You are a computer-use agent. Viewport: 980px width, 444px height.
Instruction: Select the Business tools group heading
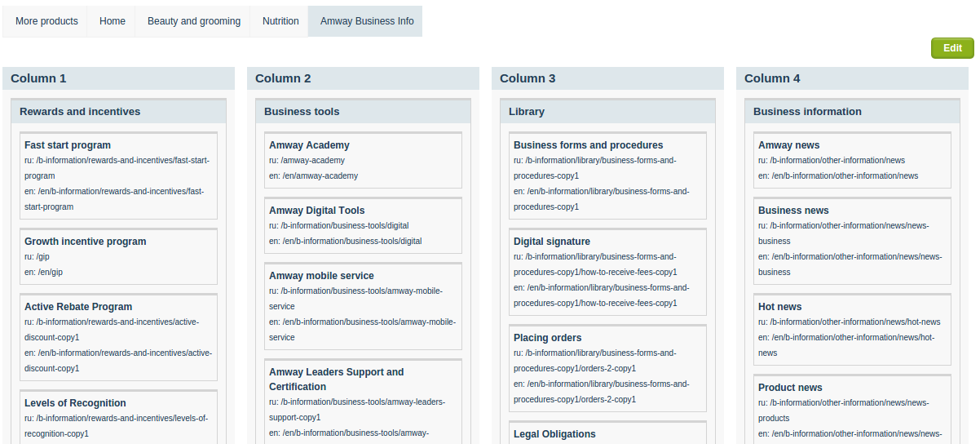coord(364,111)
